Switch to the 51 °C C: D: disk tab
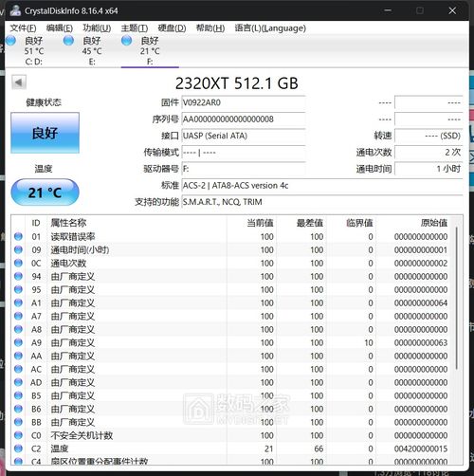Screen dimensions: 474x476 tap(34, 50)
